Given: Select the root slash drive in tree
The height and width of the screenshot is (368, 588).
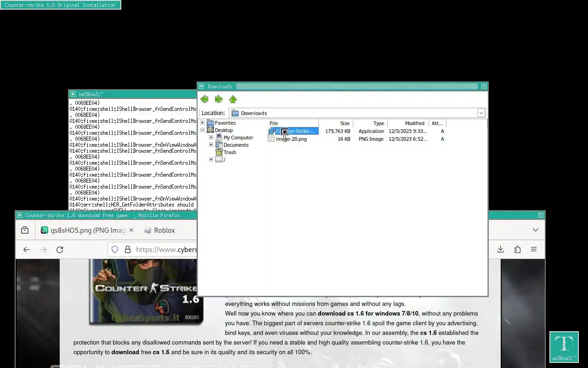Looking at the screenshot, I should 224,160.
